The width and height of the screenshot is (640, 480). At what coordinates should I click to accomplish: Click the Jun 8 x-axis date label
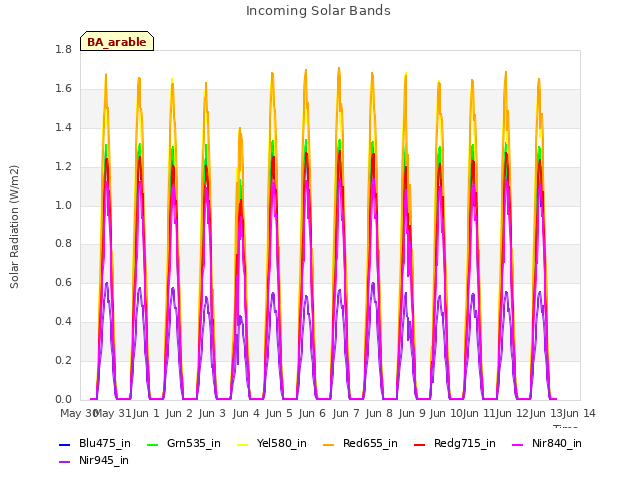coord(379,413)
